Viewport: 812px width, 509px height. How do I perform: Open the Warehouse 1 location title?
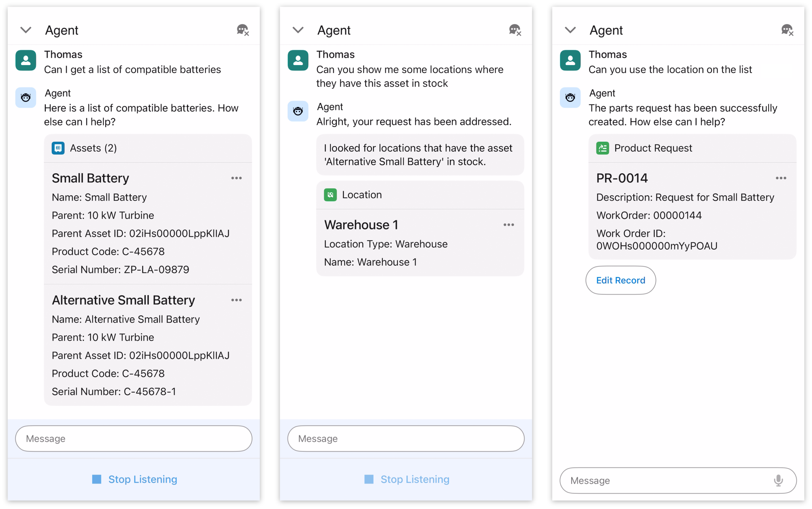click(x=361, y=225)
